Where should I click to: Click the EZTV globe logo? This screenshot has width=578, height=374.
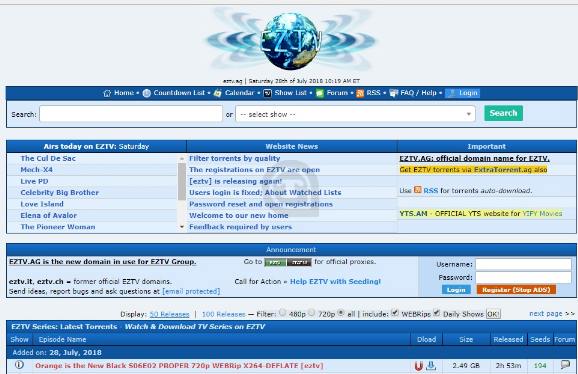(x=290, y=41)
